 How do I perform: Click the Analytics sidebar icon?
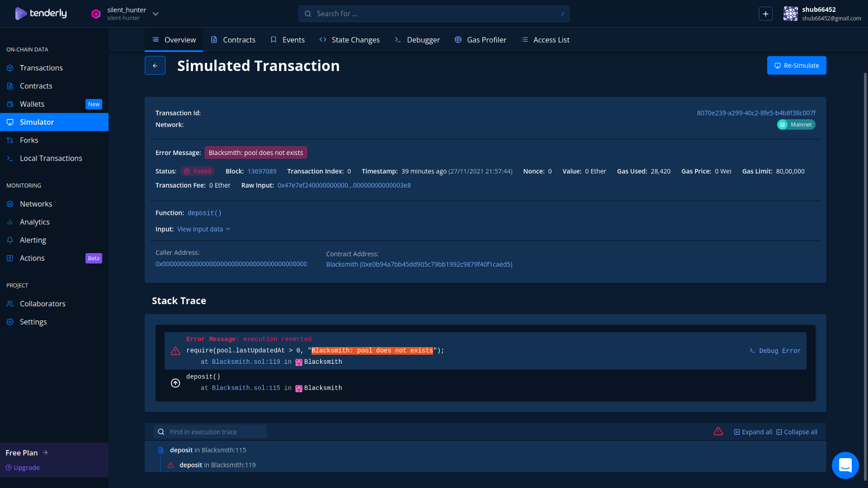(10, 222)
